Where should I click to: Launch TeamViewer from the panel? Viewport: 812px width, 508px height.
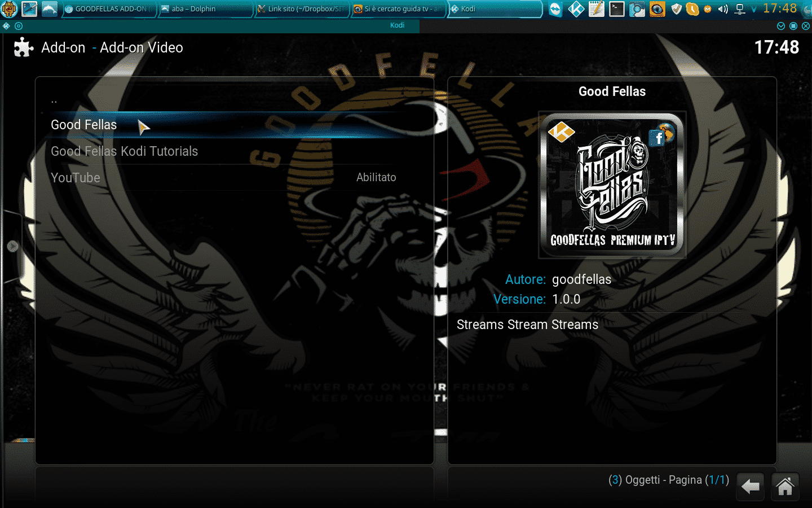click(x=555, y=9)
